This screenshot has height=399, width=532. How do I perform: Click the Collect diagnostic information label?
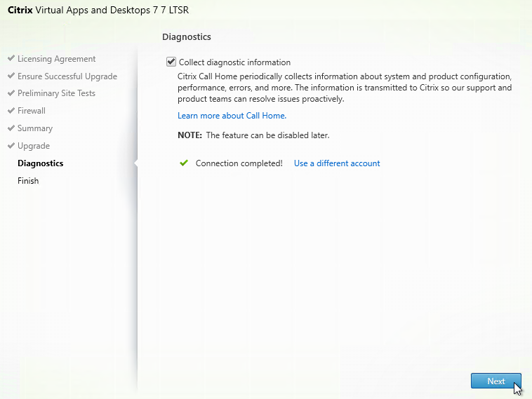pyautogui.click(x=234, y=62)
